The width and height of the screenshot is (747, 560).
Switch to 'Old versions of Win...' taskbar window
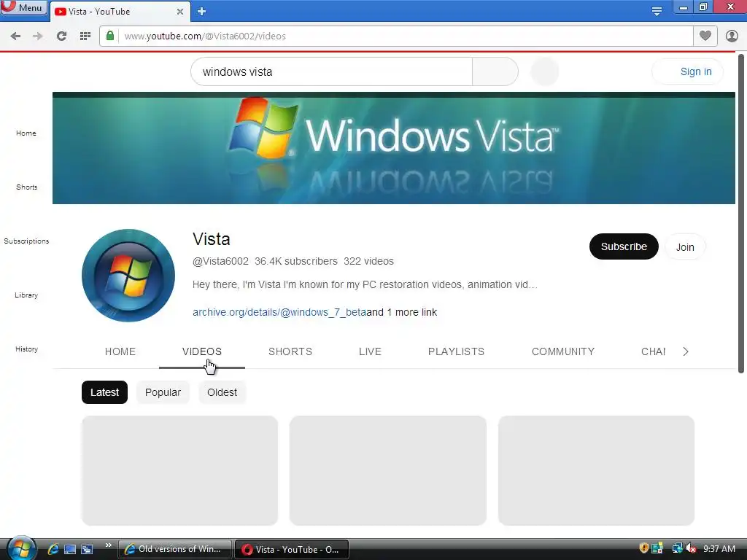(175, 549)
